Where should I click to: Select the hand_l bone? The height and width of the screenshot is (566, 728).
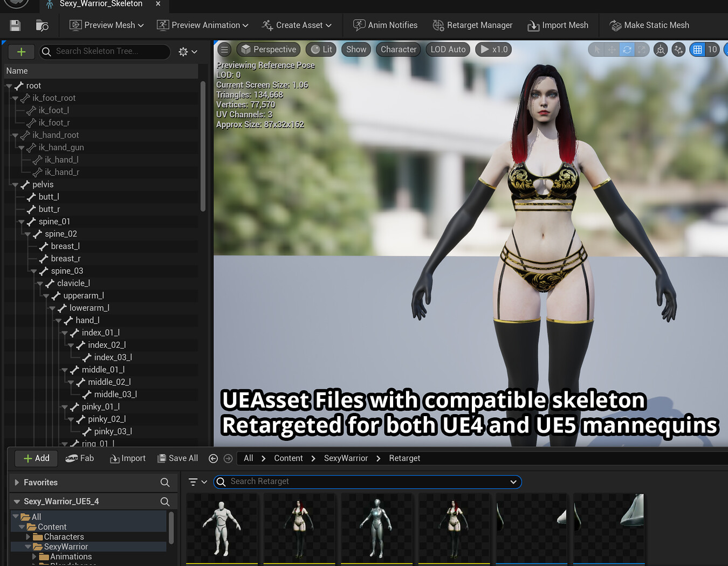[x=87, y=321]
